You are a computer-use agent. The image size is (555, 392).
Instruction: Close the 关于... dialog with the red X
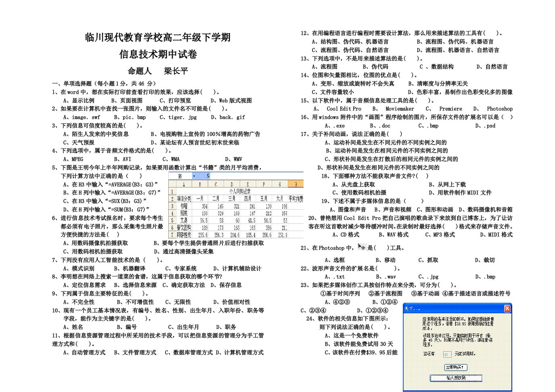point(507,308)
